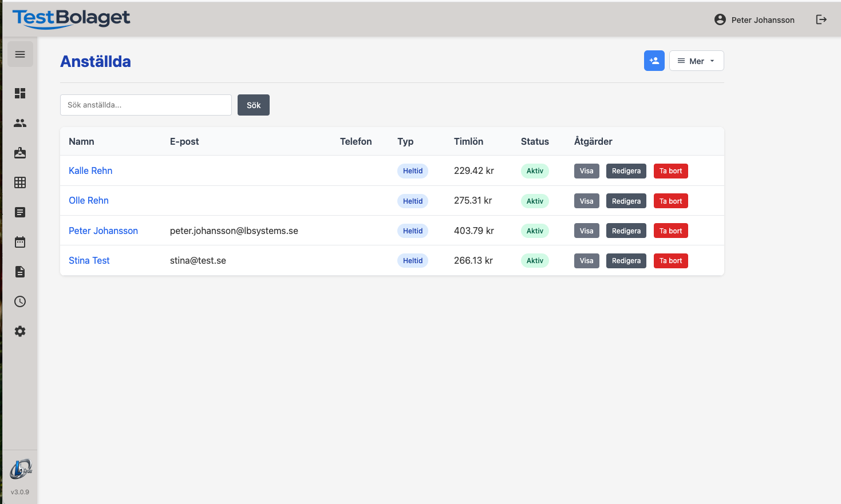Viewport: 841px width, 504px height.
Task: Open the people group icon in sidebar
Action: click(x=20, y=123)
